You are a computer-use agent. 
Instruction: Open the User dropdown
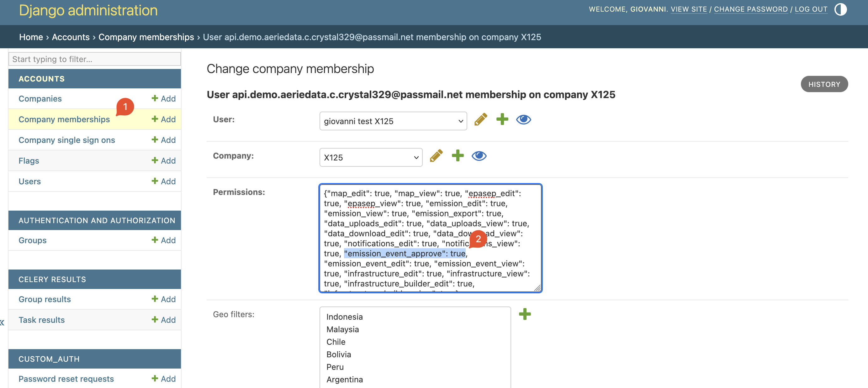393,121
